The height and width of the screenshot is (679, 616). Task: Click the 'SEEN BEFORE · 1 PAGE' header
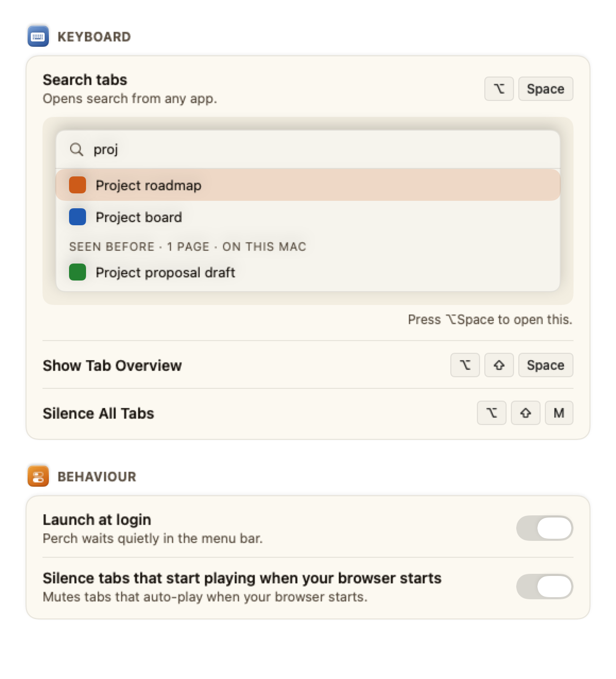click(x=187, y=247)
